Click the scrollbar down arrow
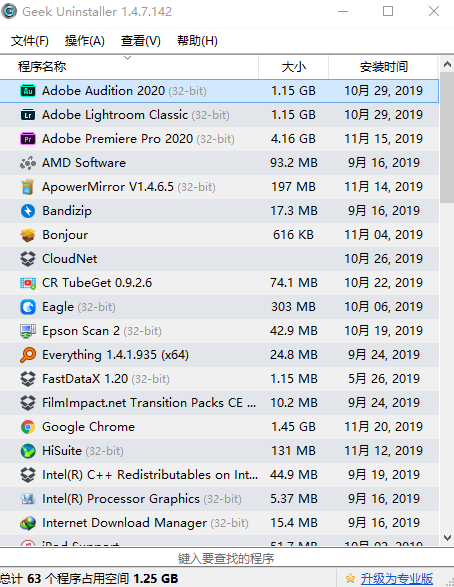 (447, 538)
